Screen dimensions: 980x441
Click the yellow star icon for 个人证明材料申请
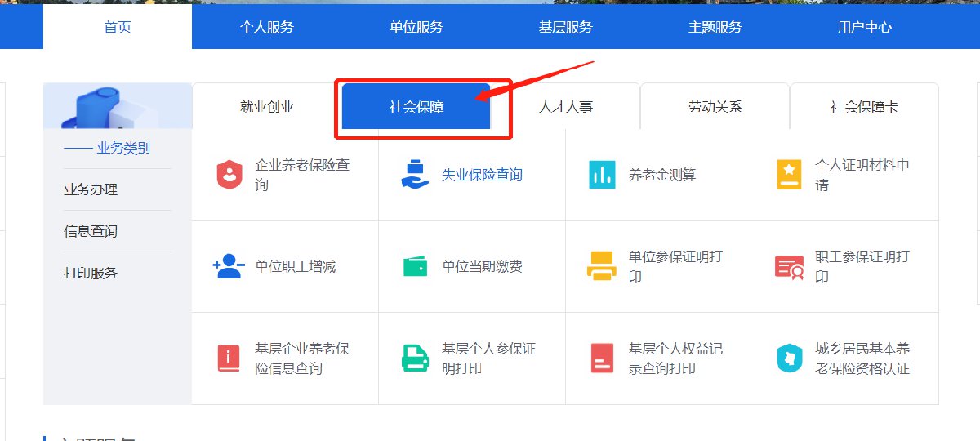789,175
